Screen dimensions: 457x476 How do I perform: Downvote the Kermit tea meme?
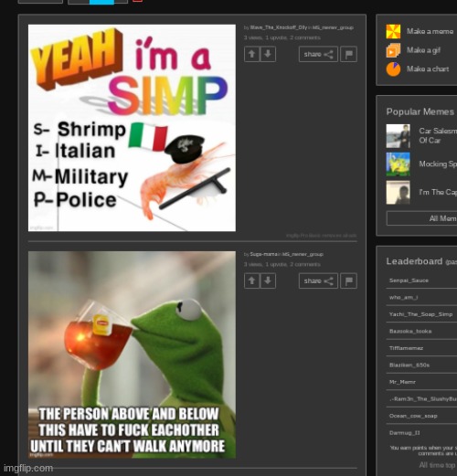(268, 280)
